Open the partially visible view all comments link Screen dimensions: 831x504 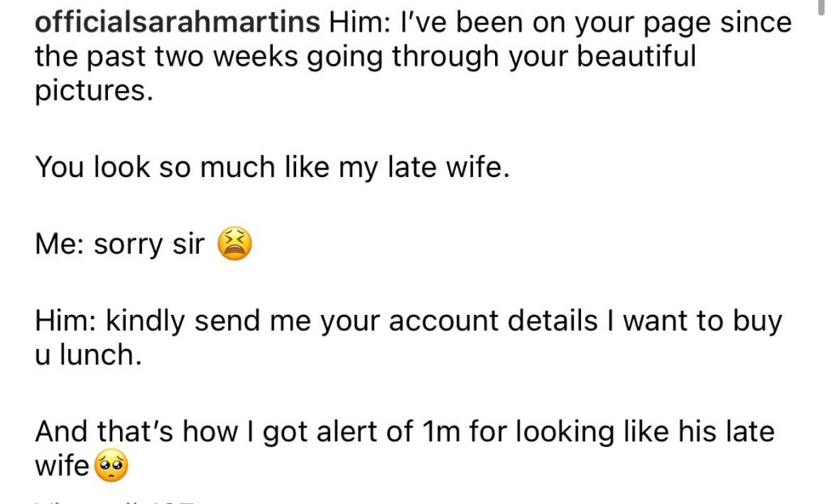114,501
